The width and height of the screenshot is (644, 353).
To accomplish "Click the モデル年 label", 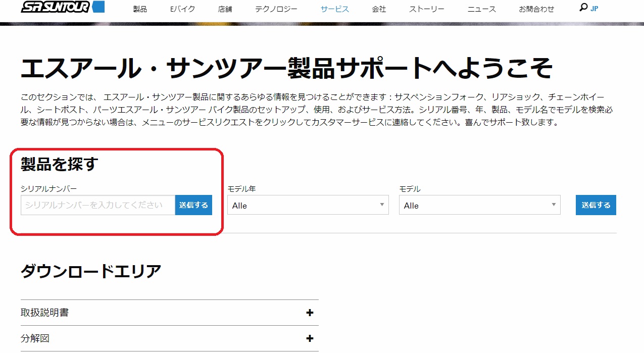I will (241, 188).
